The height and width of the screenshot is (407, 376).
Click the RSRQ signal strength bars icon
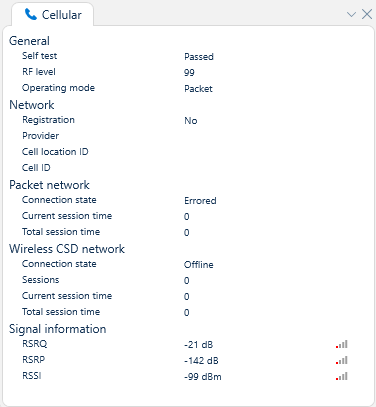[342, 344]
